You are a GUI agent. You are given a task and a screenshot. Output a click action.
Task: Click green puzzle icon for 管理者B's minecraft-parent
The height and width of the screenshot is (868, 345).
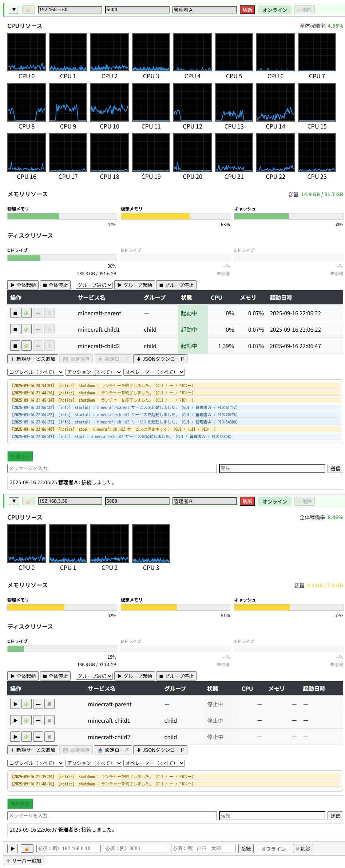pos(26,704)
